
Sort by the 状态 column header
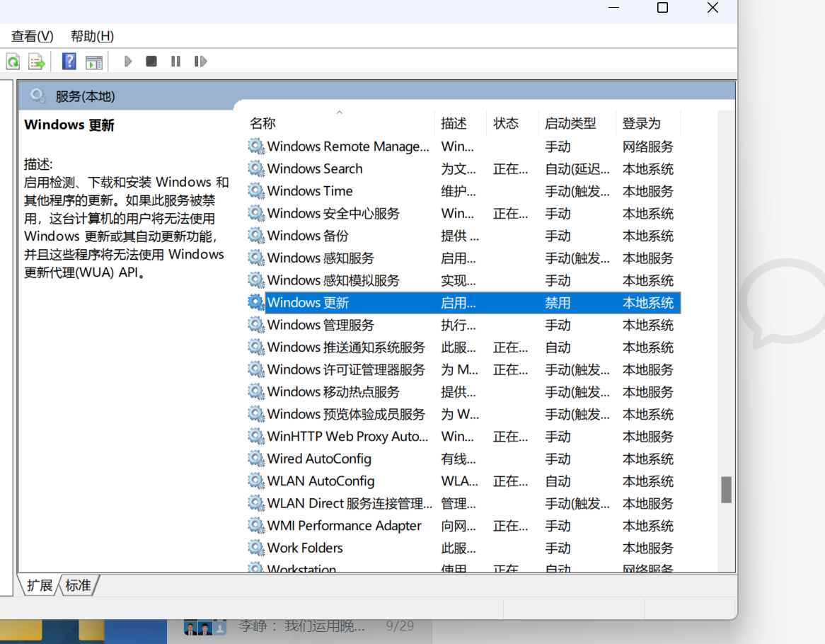click(512, 123)
